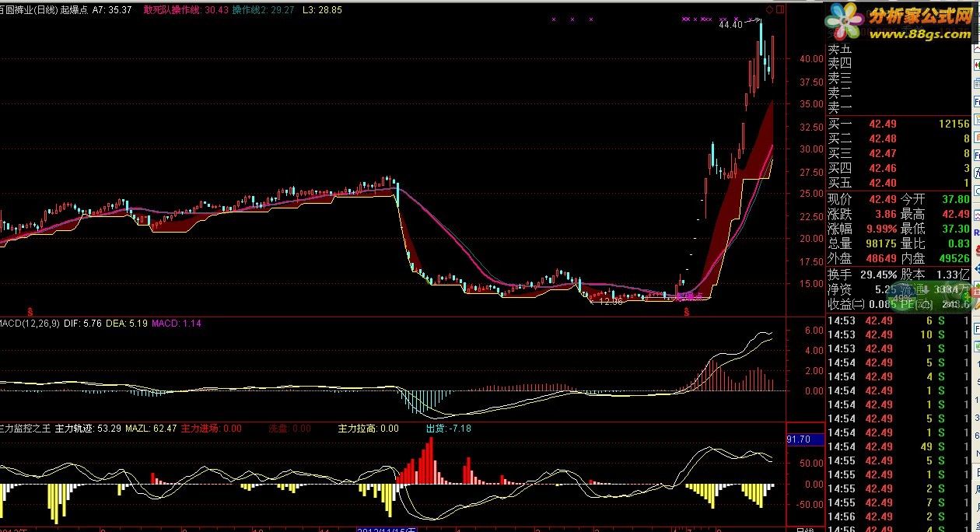
Task: Click the DIF: 5.76 readout
Action: pyautogui.click(x=82, y=323)
